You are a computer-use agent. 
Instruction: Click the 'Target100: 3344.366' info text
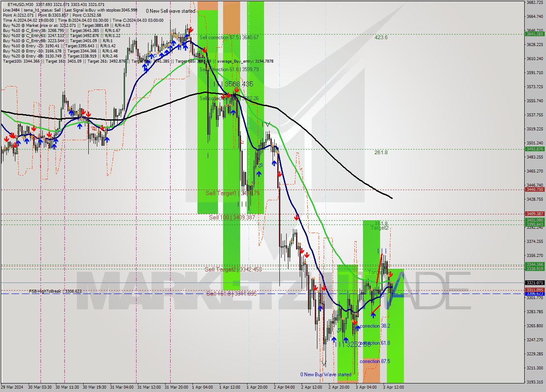tap(21, 61)
